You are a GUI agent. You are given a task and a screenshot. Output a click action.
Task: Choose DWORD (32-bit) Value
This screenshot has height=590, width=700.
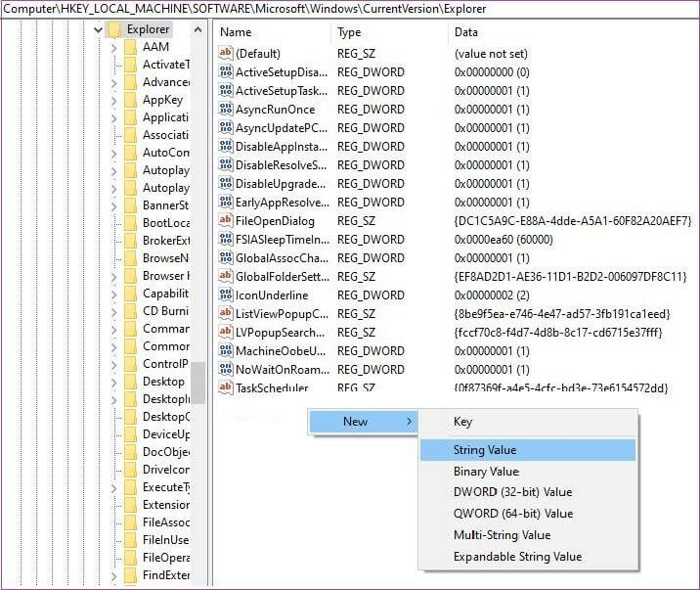(528, 492)
